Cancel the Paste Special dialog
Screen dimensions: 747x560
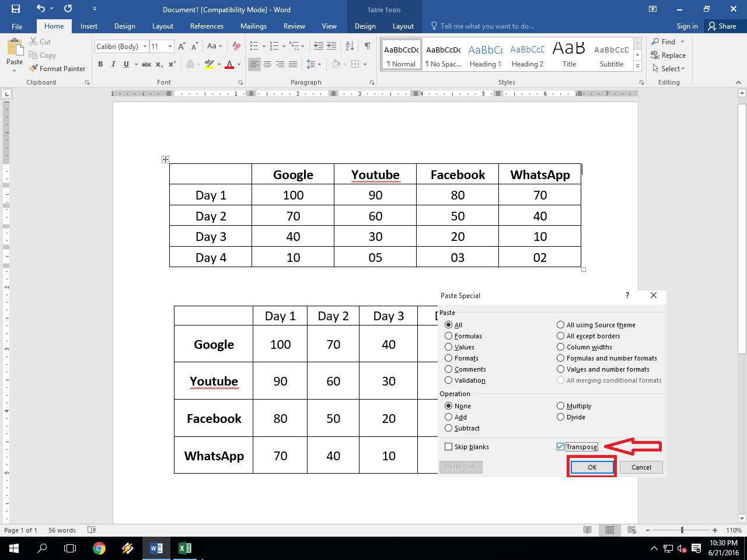641,467
